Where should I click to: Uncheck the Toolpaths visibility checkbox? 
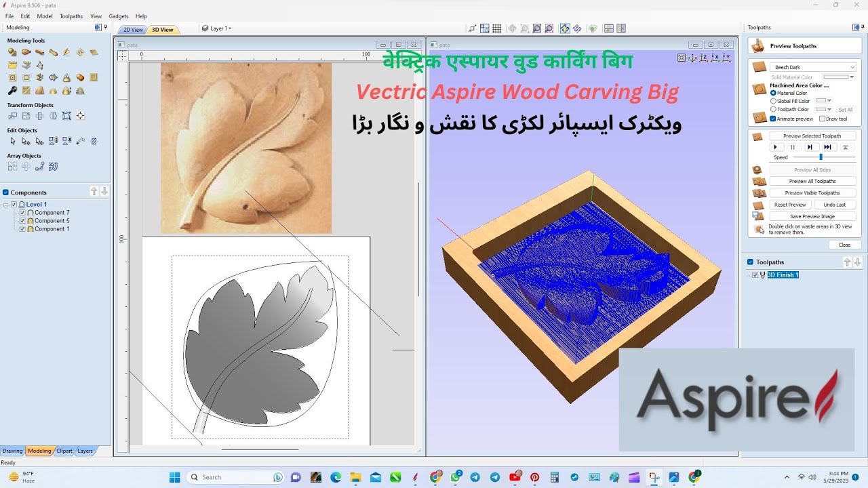[750, 262]
